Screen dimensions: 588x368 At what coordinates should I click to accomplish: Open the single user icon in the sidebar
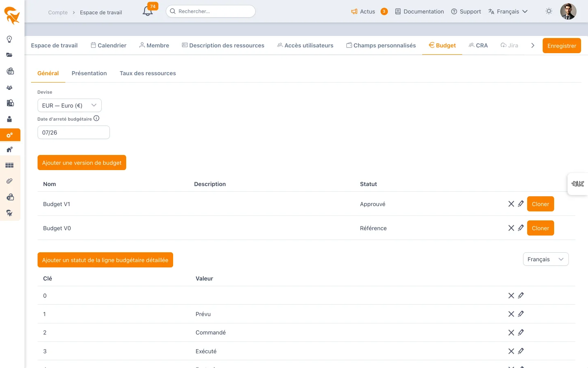[x=9, y=119]
